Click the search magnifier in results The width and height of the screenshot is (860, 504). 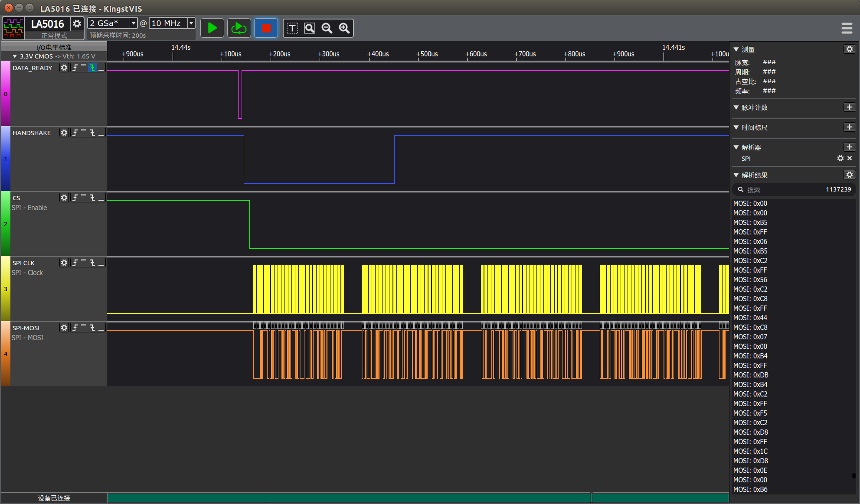(741, 189)
